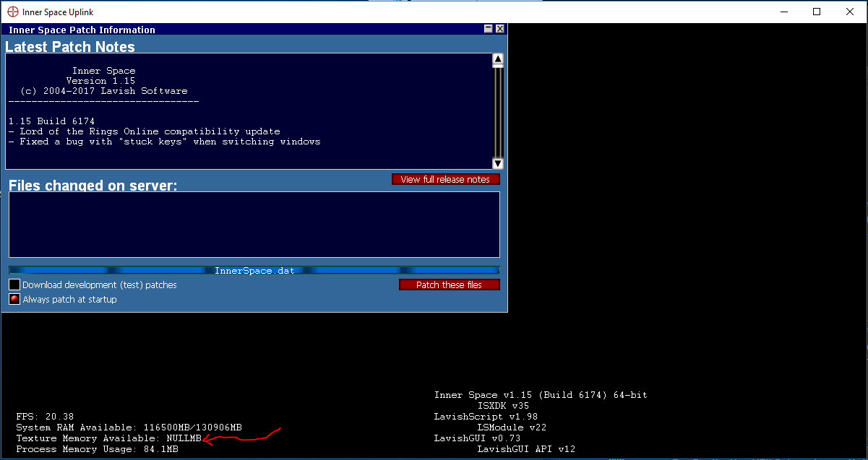Click the patch notes scroll down arrow

pyautogui.click(x=497, y=163)
